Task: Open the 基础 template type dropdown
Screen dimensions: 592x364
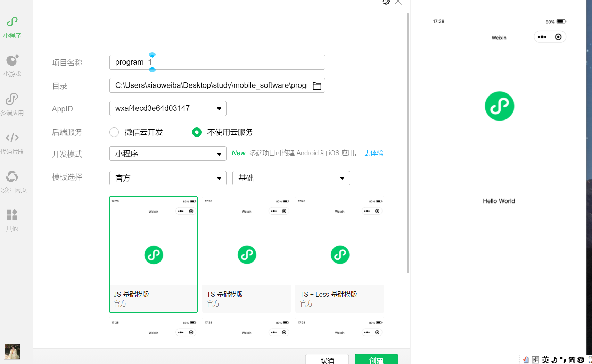Action: 291,178
